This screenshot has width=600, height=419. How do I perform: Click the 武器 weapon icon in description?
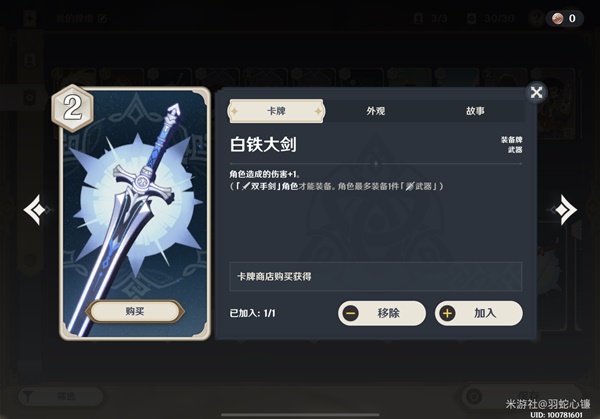410,187
